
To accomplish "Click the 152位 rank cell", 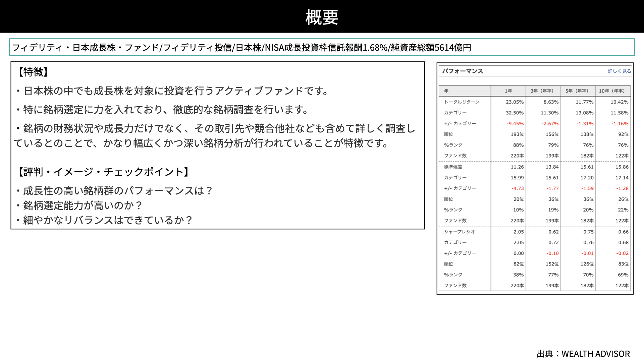I will [552, 264].
